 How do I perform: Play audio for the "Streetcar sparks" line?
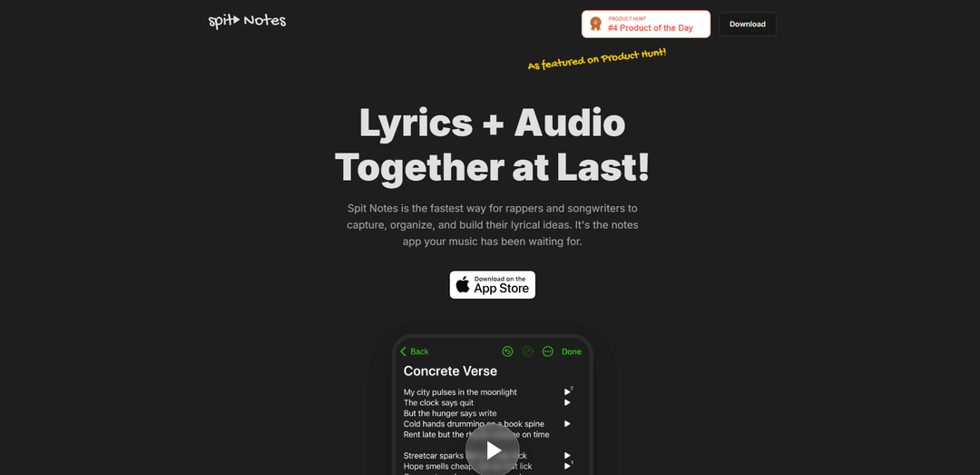click(x=567, y=456)
